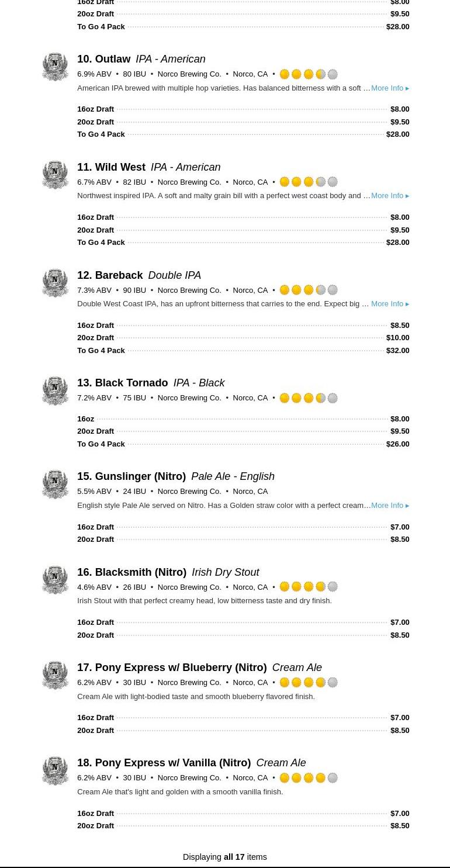
Task: Click the rating caps for Black Tornado
Action: (309, 398)
